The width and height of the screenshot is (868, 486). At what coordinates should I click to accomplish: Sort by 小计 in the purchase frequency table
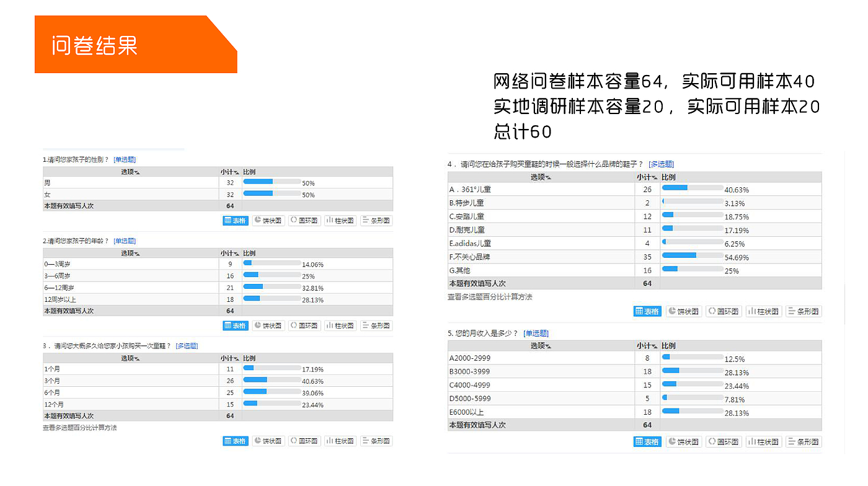pyautogui.click(x=229, y=358)
